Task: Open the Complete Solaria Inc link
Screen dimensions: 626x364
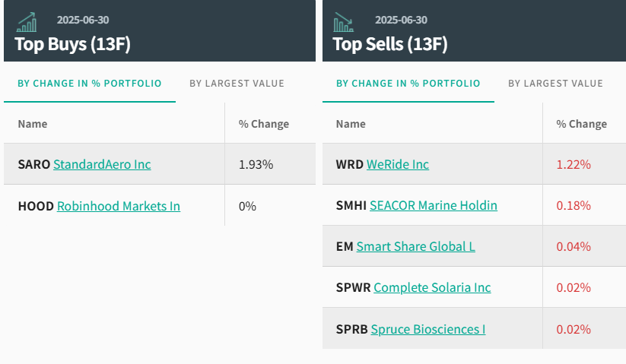Action: pyautogui.click(x=432, y=287)
